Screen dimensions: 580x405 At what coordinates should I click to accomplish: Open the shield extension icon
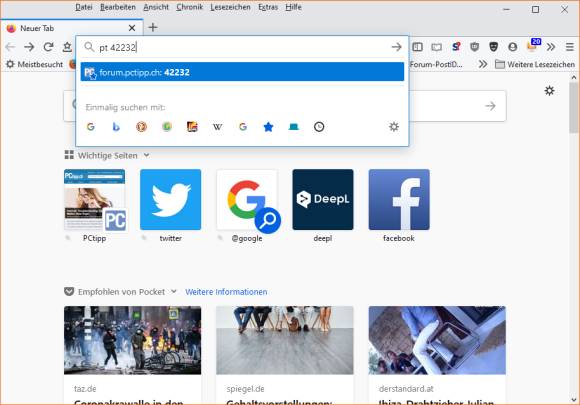click(475, 47)
